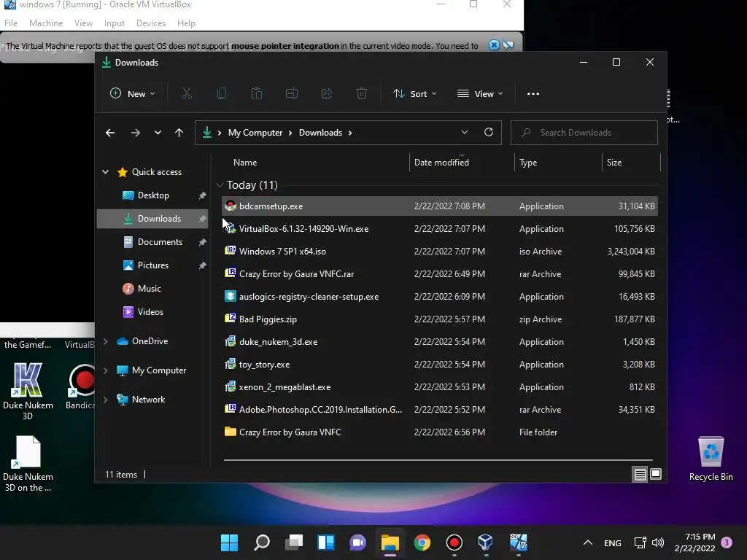The width and height of the screenshot is (747, 560).
Task: Refresh the Downloads folder view
Action: [x=489, y=133]
